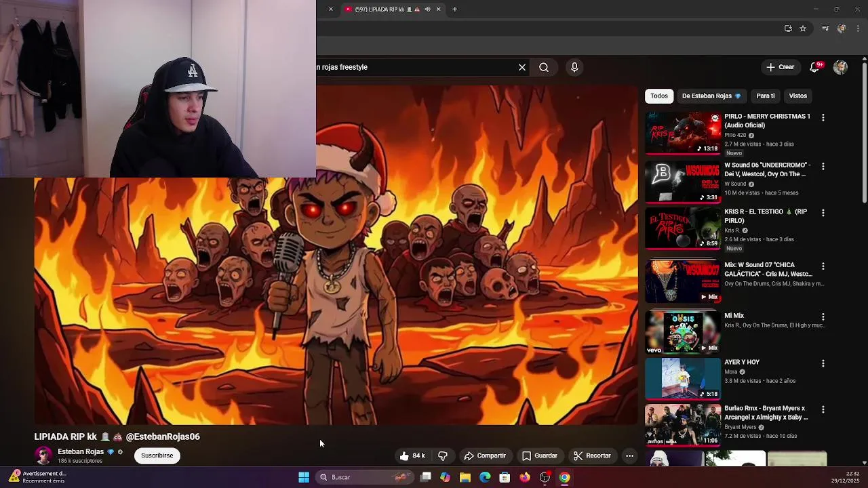The height and width of the screenshot is (488, 868).
Task: Click the YouTube search magnifier button
Action: pos(544,67)
